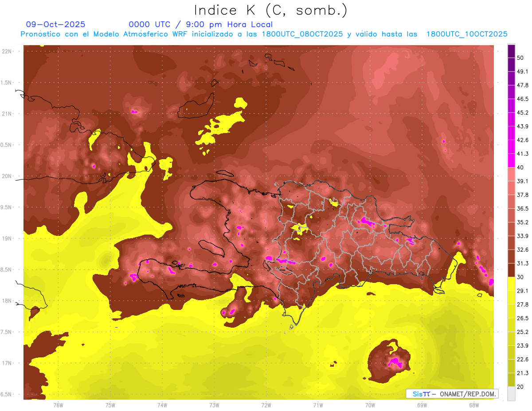The width and height of the screenshot is (532, 411).
Task: Click the SisTT – ONAMET/REP.DOM. watermark box
Action: tap(452, 394)
